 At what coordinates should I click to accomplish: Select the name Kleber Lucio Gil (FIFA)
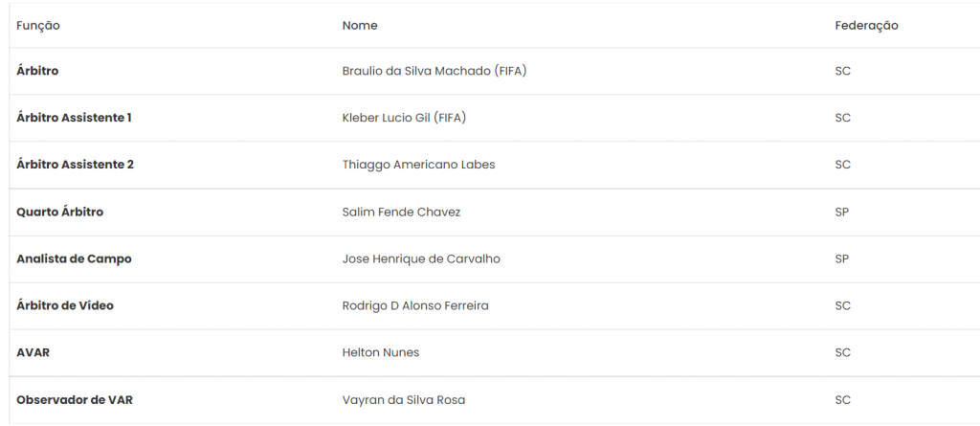coord(405,119)
